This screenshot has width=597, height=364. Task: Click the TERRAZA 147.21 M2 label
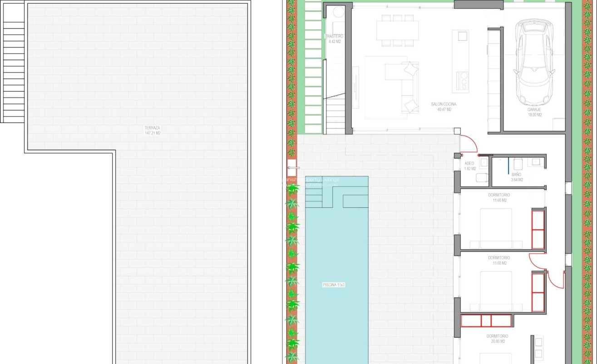153,131
